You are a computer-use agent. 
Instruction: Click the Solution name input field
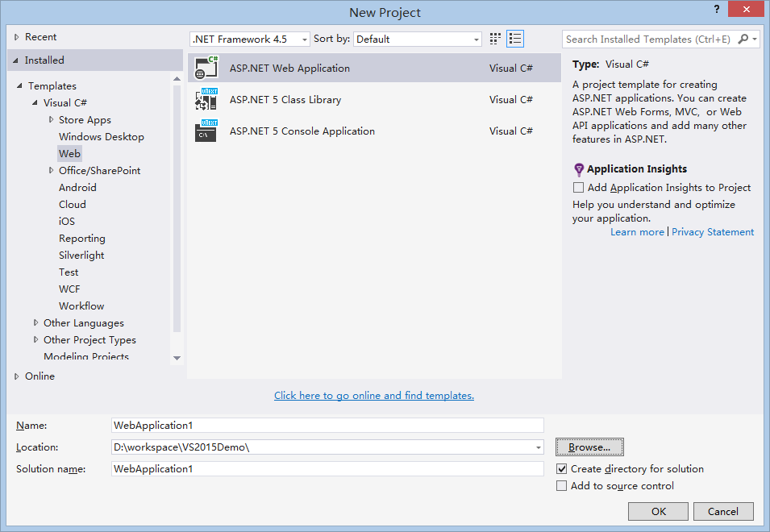pos(327,469)
